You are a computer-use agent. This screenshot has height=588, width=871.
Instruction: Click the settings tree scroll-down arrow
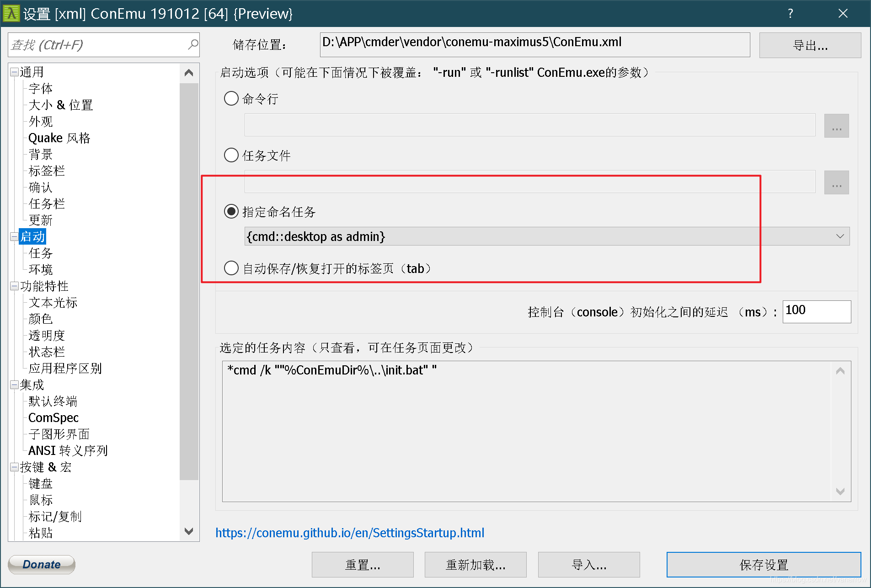click(189, 531)
